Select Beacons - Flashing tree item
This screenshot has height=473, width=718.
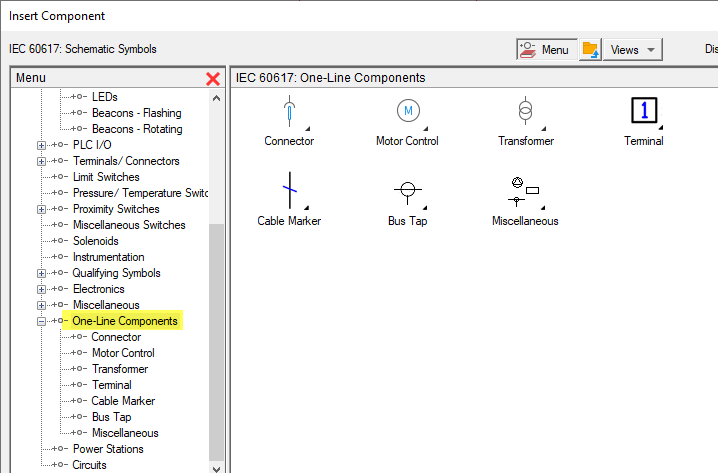coord(136,113)
